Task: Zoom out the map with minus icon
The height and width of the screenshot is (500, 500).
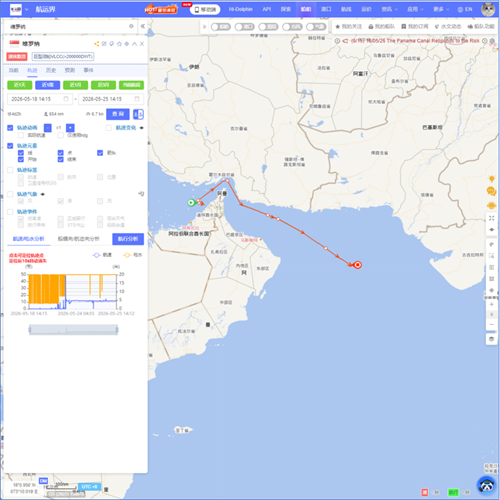Action: pos(491,324)
